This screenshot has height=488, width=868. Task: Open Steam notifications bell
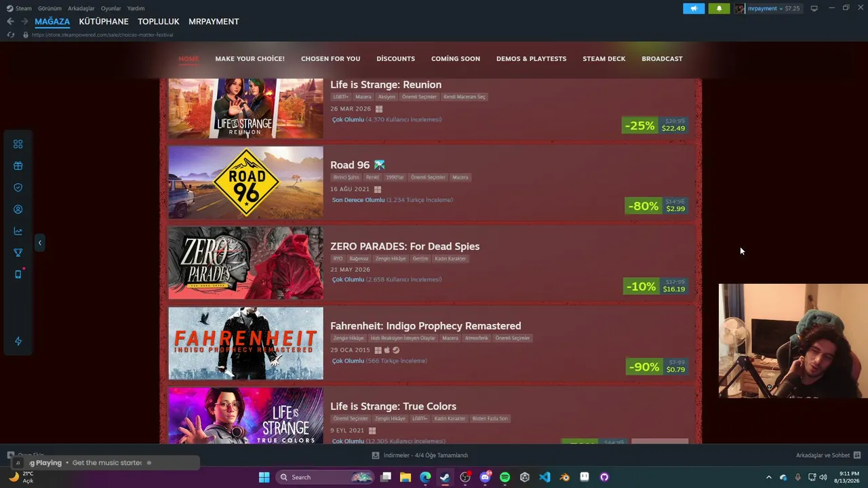[x=719, y=8]
